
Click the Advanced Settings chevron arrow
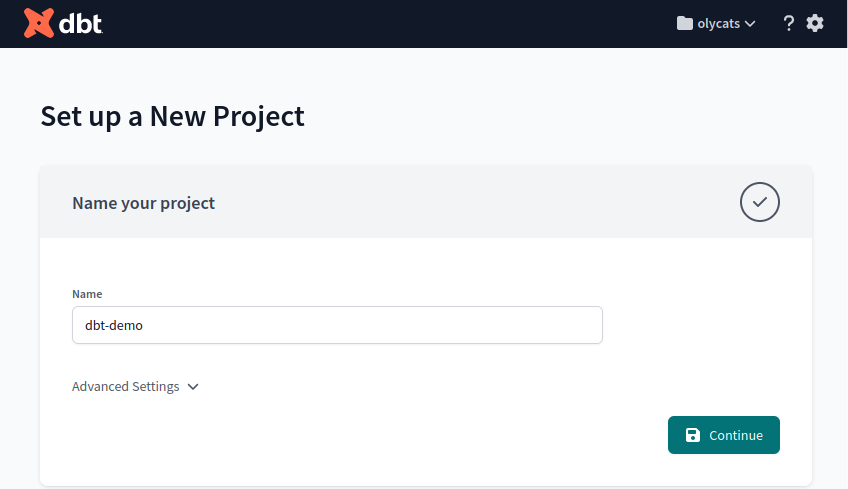193,387
